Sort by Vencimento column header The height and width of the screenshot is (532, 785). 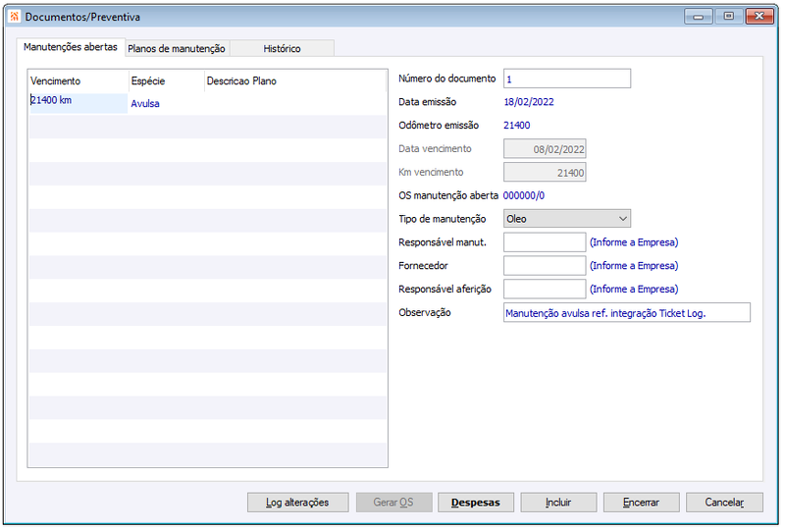(x=78, y=81)
